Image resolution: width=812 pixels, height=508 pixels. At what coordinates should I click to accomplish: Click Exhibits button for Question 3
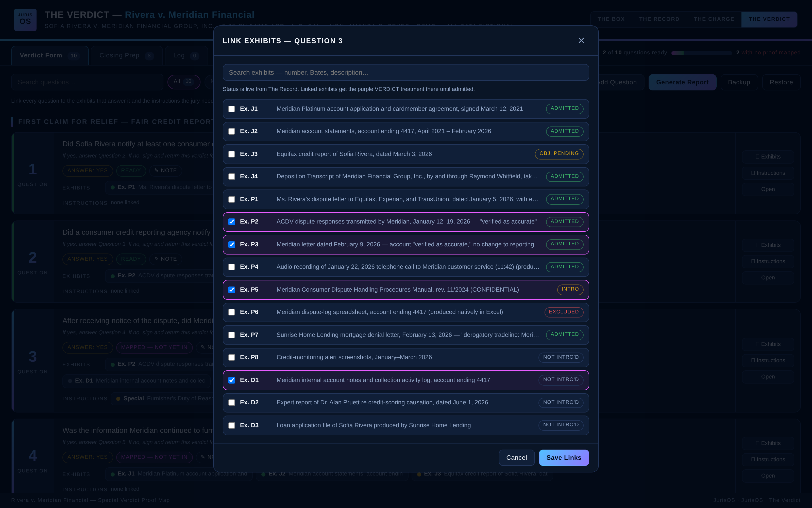[x=768, y=344]
